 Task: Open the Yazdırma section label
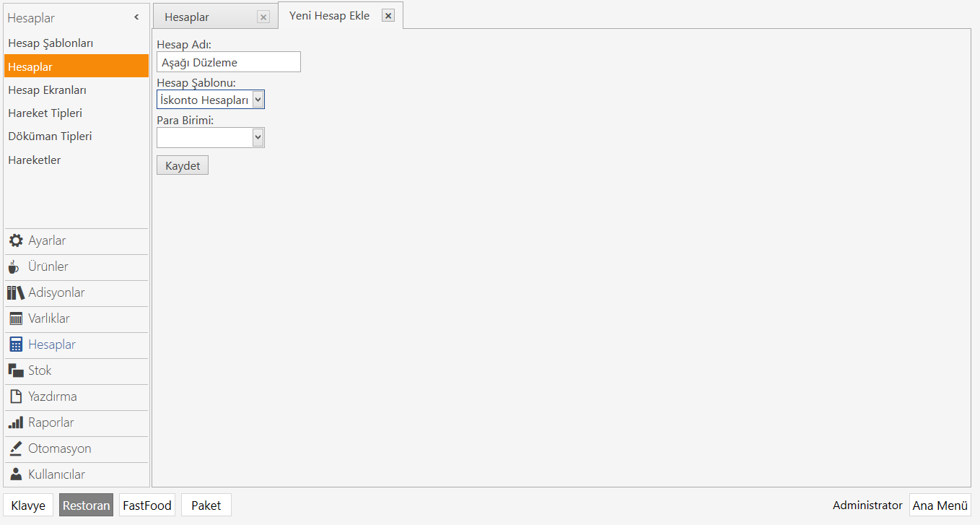point(53,396)
